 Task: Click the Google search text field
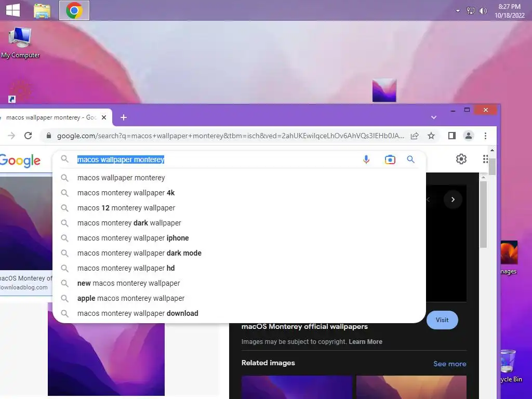point(217,159)
